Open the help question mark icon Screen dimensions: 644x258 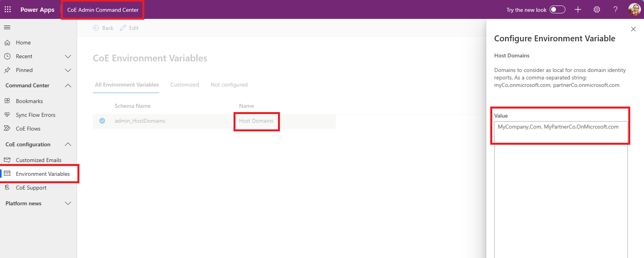pyautogui.click(x=615, y=9)
